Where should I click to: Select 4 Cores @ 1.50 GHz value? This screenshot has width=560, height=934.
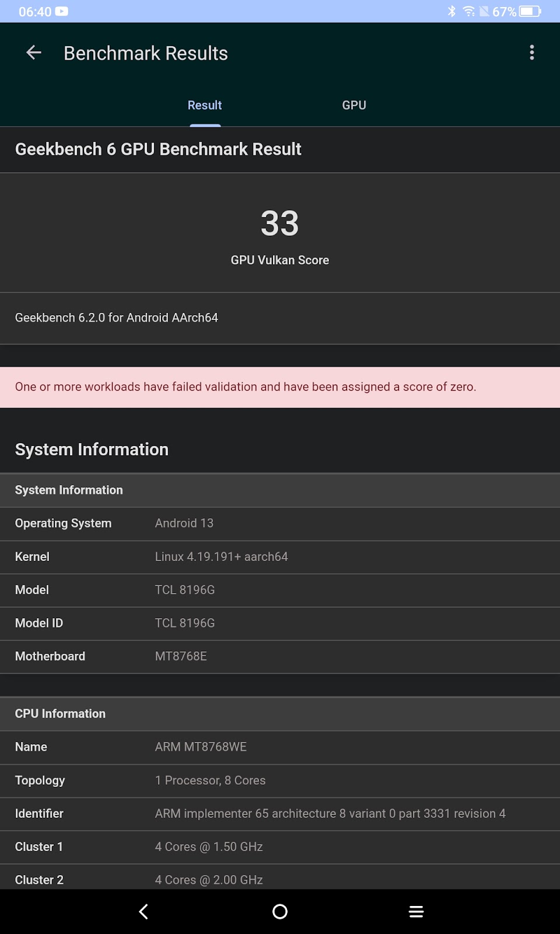click(x=209, y=847)
